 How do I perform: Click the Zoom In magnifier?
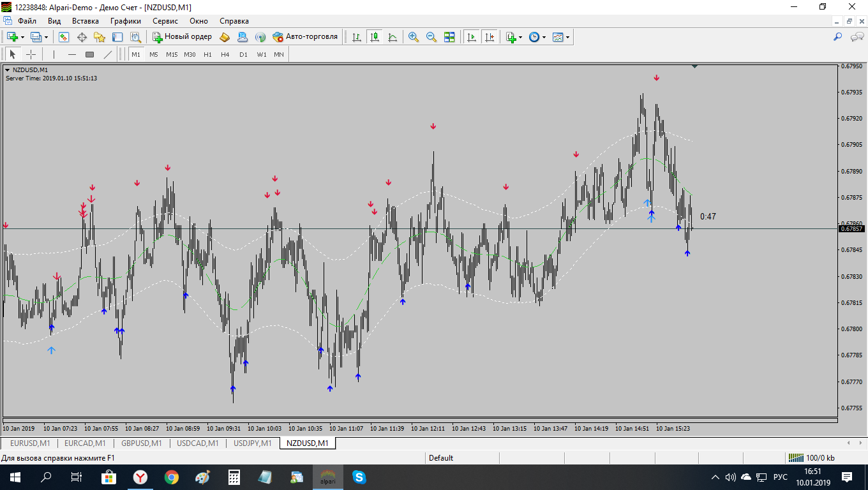pos(414,37)
